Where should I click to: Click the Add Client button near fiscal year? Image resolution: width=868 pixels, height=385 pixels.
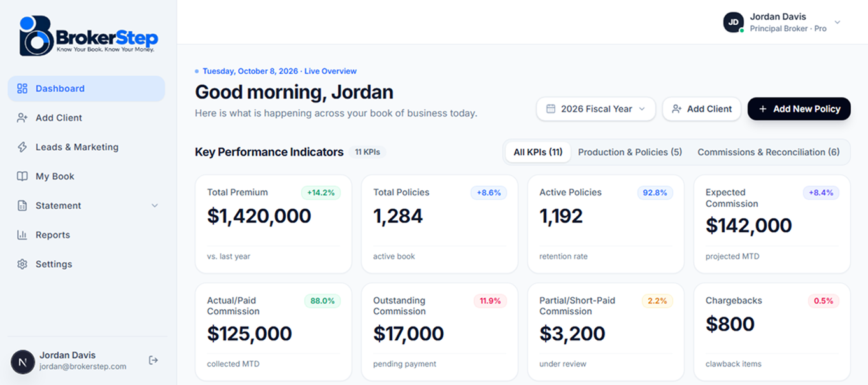coord(702,109)
